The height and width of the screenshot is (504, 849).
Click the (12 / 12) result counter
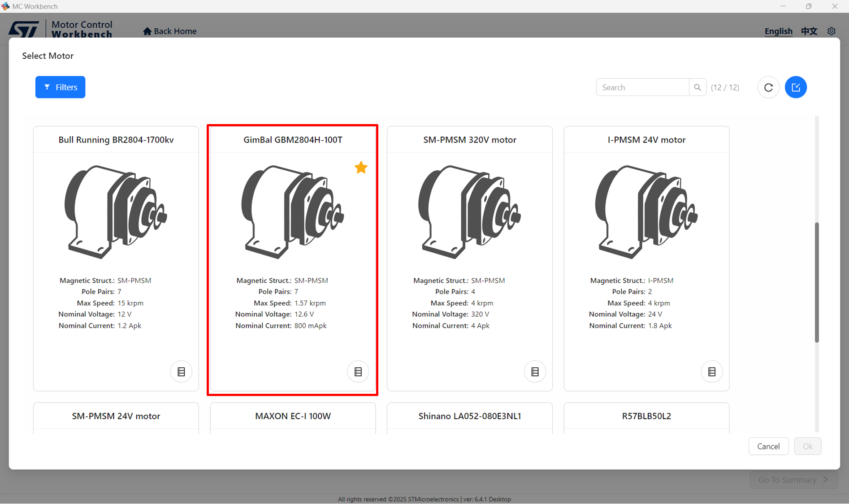pyautogui.click(x=725, y=87)
